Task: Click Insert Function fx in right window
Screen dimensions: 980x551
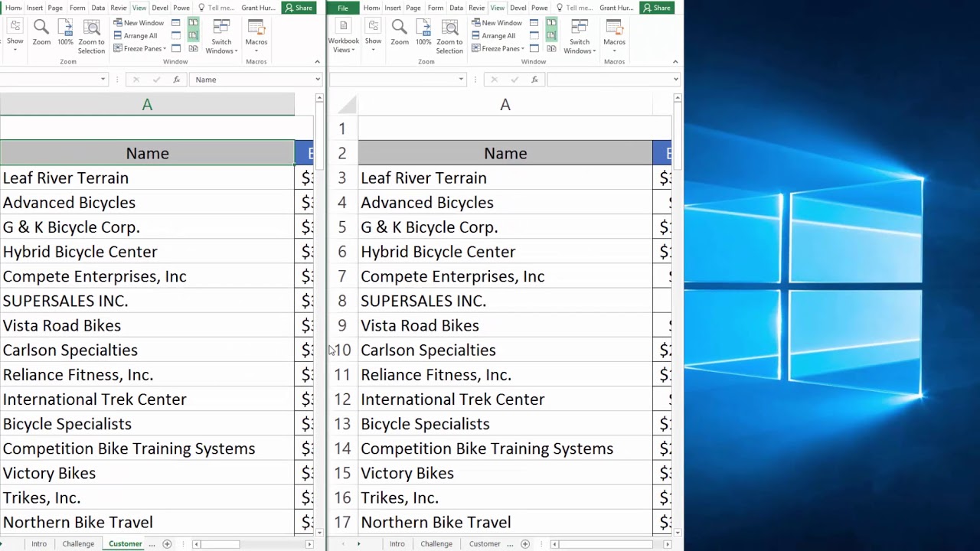Action: (534, 80)
